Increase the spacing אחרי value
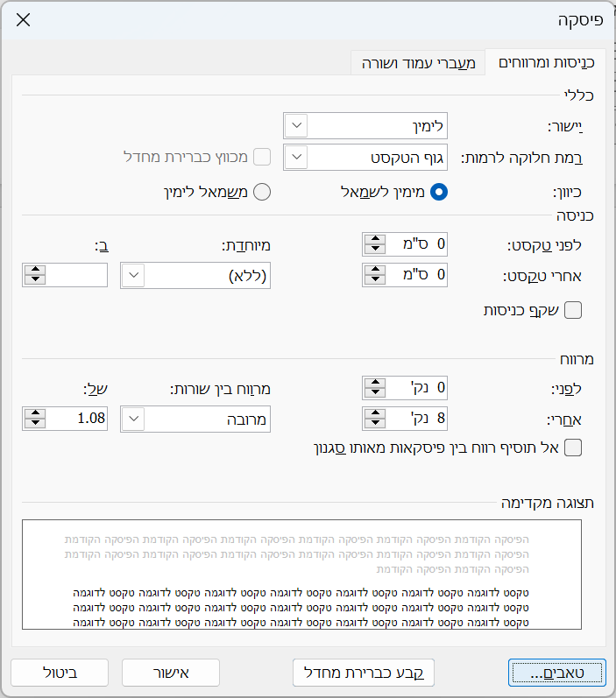Screen dimensions: 616x698 tap(376, 413)
